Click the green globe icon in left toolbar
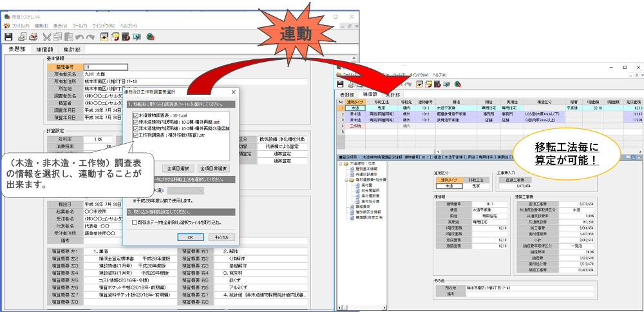 tap(150, 37)
